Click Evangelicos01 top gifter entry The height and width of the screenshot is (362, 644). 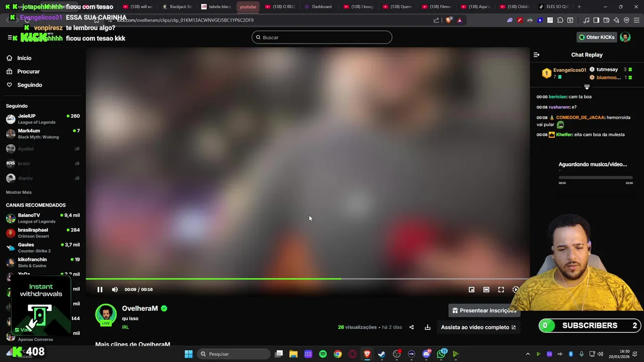(564, 73)
